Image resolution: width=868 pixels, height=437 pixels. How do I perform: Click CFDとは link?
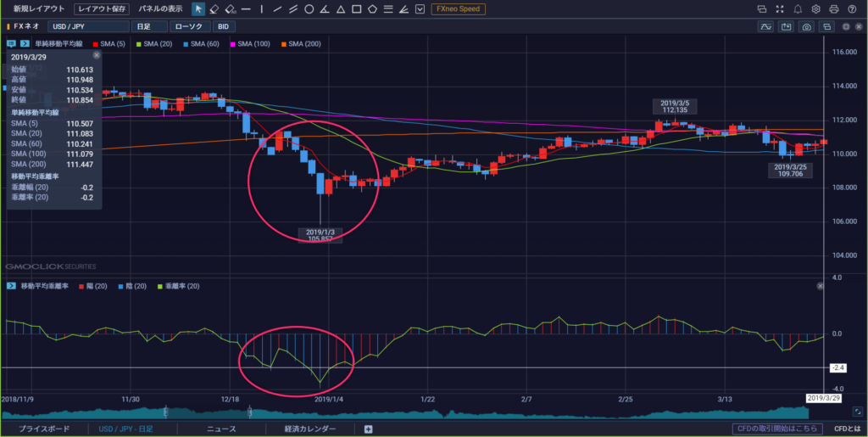[x=846, y=429]
